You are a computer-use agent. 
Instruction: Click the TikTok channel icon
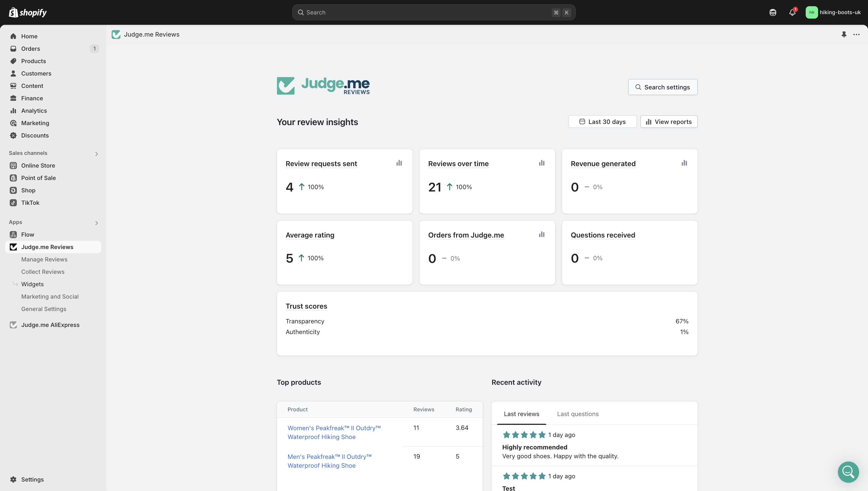pyautogui.click(x=13, y=203)
